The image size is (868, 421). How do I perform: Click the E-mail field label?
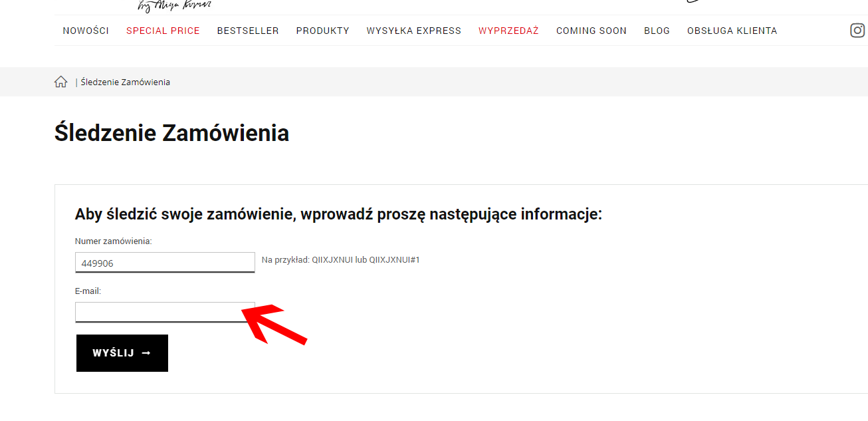click(88, 291)
